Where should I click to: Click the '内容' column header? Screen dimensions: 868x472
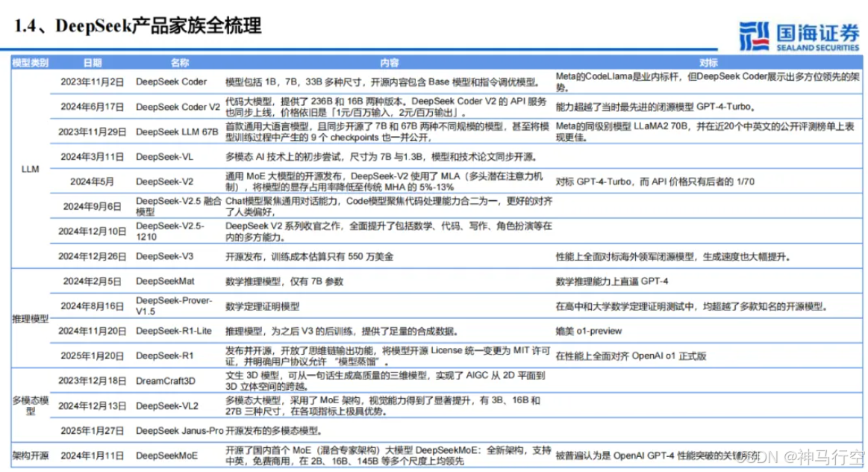(x=389, y=63)
